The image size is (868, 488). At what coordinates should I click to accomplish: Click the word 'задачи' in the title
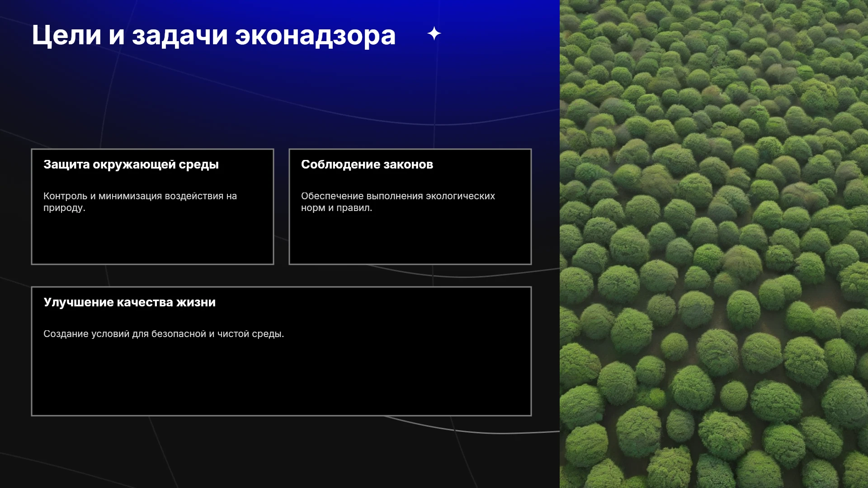pos(180,35)
